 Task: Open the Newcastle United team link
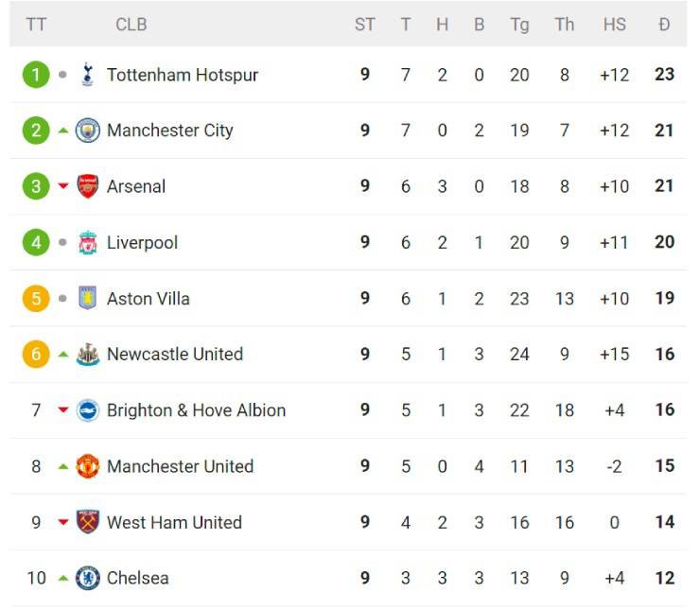(175, 355)
